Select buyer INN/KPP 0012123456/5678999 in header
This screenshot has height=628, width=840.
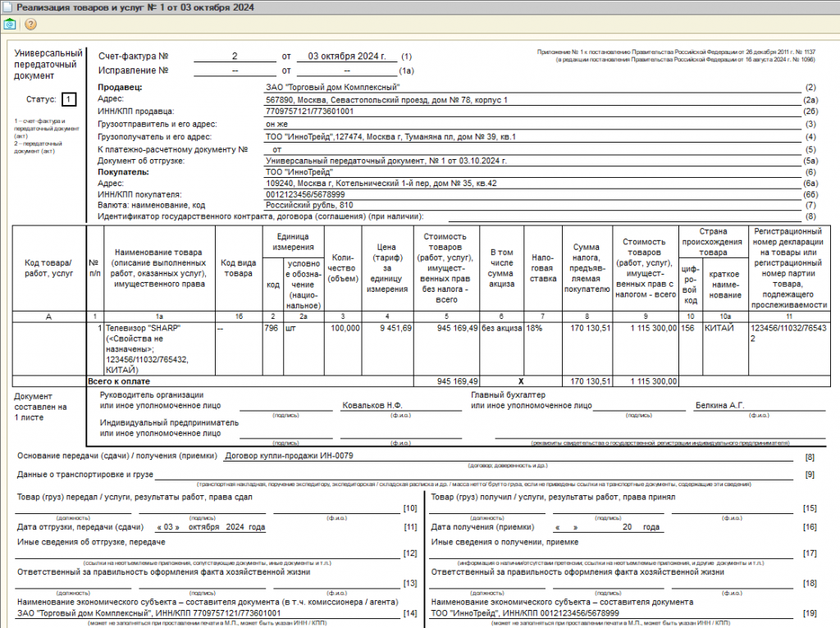tap(305, 195)
